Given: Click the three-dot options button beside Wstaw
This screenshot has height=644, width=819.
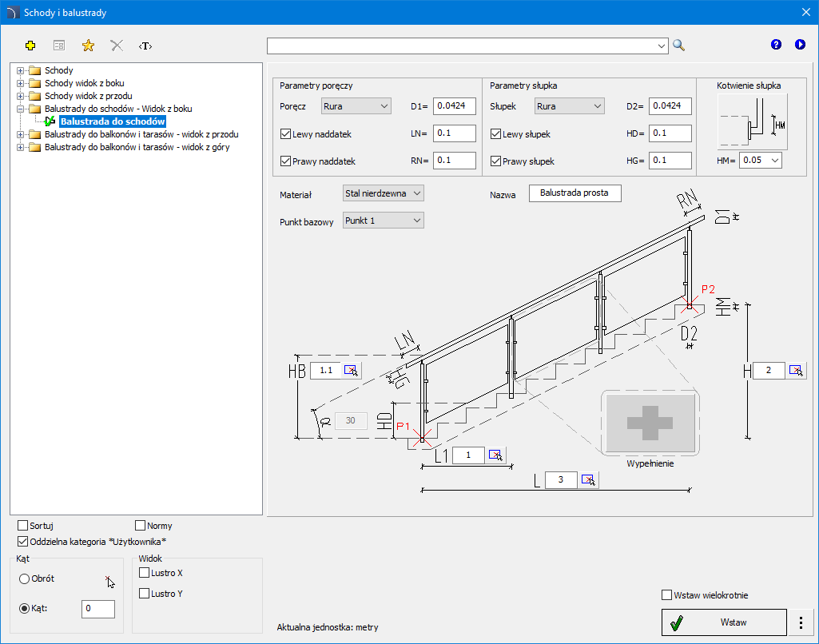Looking at the screenshot, I should [801, 622].
